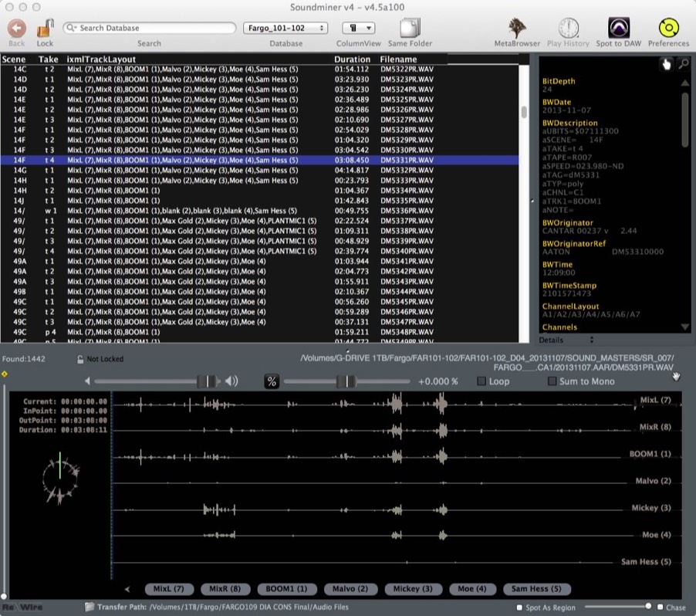Open Play History clock icon

pyautogui.click(x=568, y=28)
